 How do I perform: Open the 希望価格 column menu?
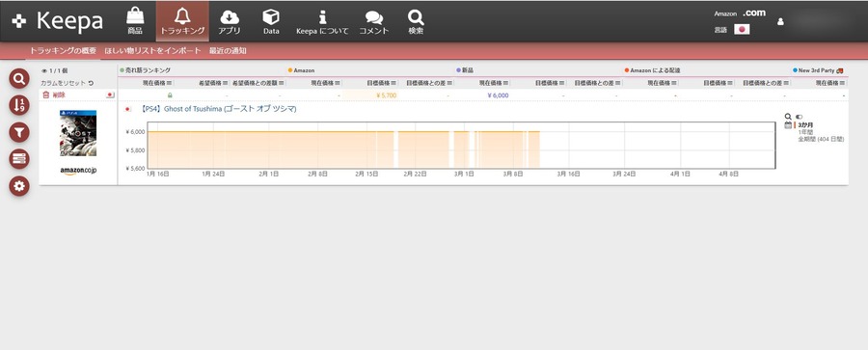226,83
